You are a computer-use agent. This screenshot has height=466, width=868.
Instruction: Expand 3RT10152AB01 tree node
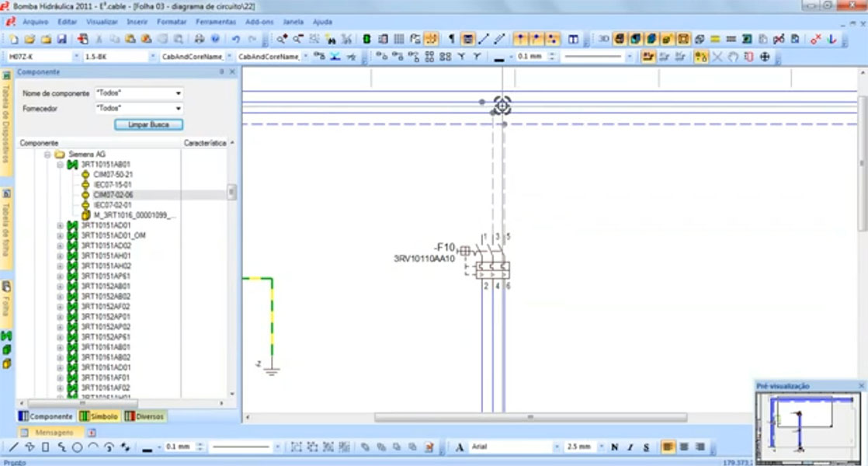[60, 286]
